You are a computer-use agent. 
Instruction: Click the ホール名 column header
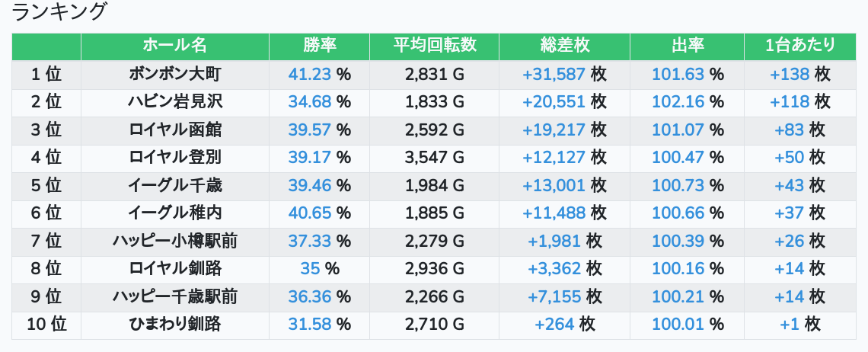175,46
